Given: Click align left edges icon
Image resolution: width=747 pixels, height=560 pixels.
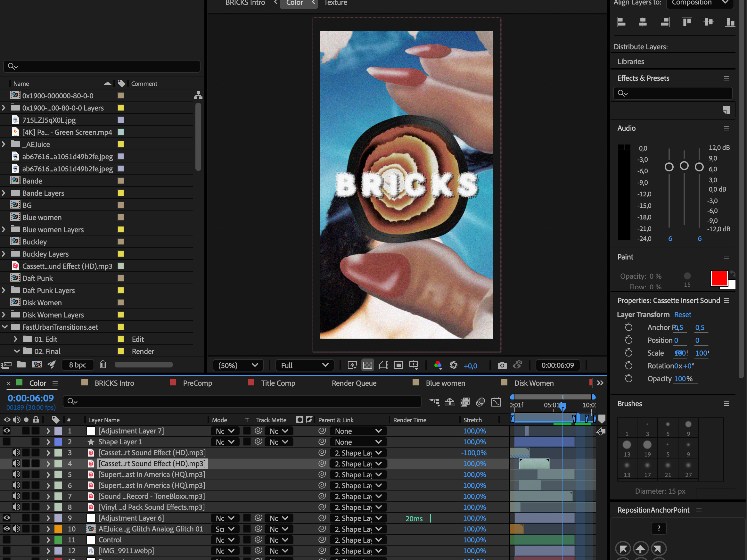Looking at the screenshot, I should [621, 22].
